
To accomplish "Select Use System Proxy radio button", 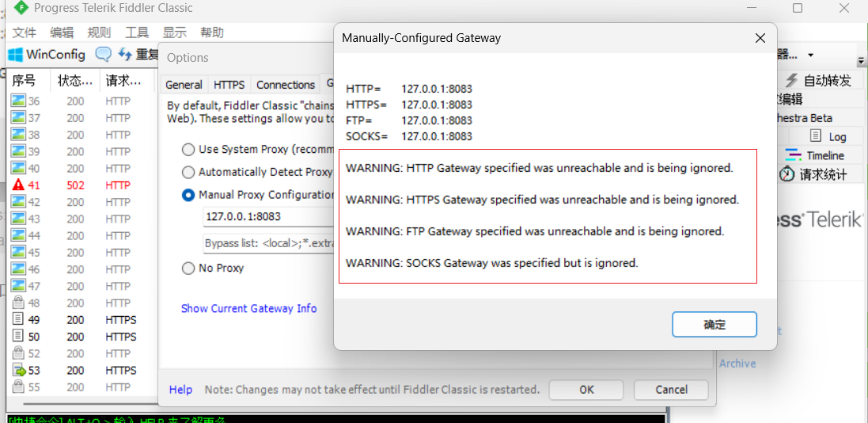I will 188,149.
